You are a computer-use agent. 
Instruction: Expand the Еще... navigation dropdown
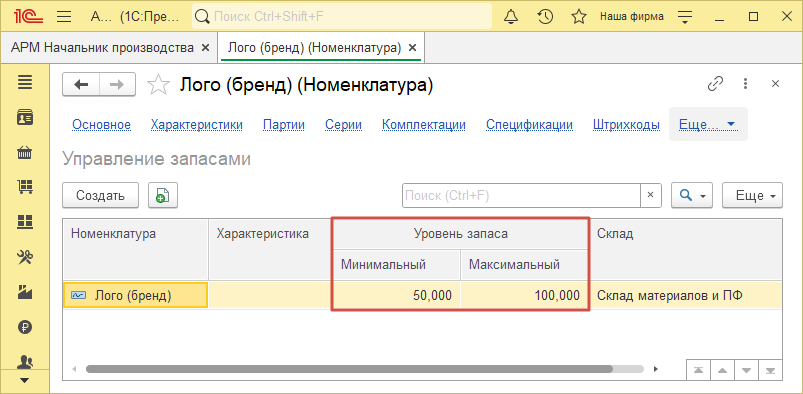tap(708, 124)
